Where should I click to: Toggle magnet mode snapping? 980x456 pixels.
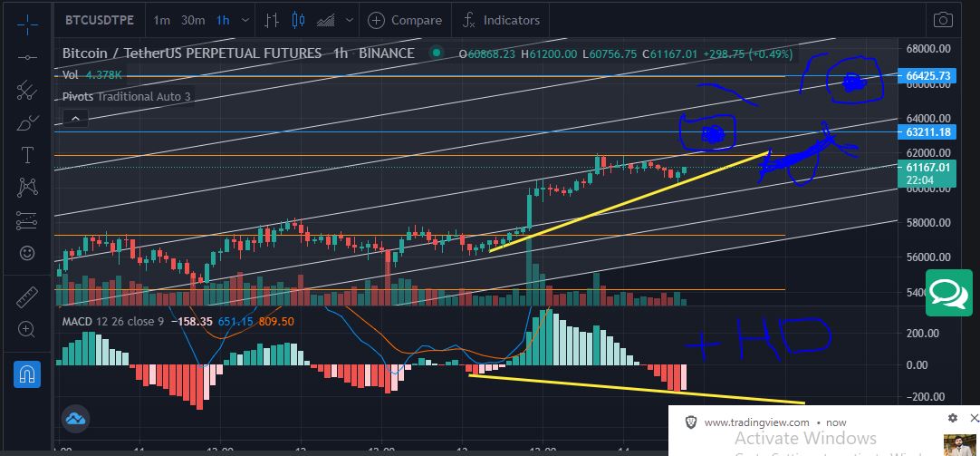(x=27, y=374)
